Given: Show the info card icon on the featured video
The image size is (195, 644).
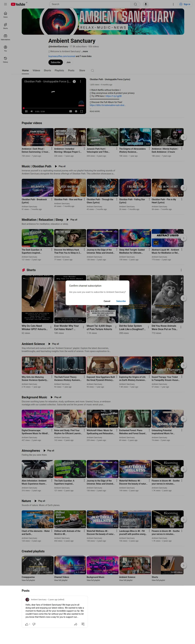Looking at the screenshot, I should (74, 81).
